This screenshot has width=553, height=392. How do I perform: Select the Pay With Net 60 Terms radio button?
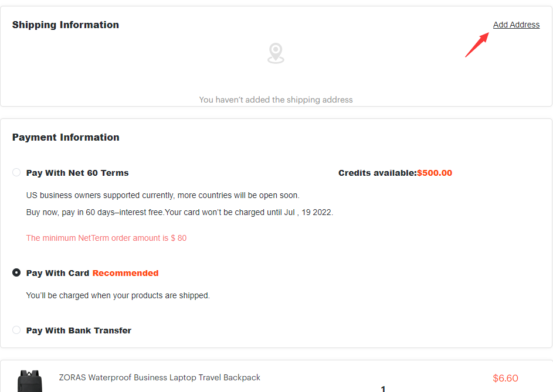tap(16, 172)
